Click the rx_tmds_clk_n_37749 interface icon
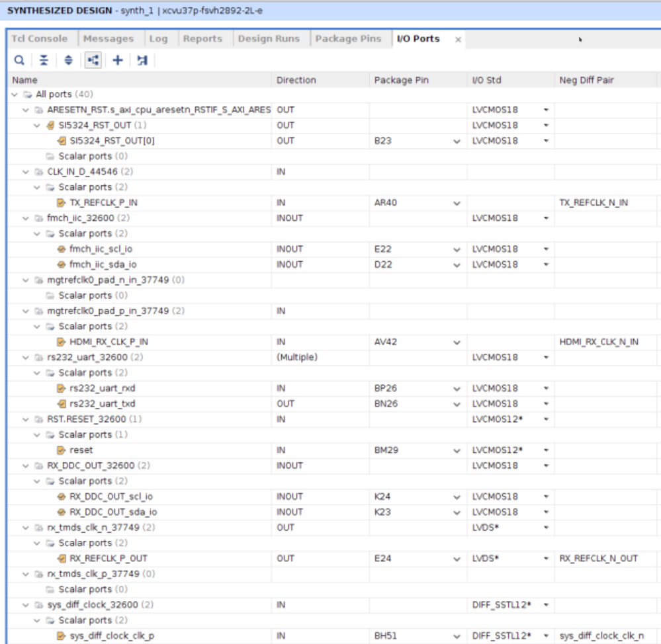This screenshot has width=661, height=644. 39,528
